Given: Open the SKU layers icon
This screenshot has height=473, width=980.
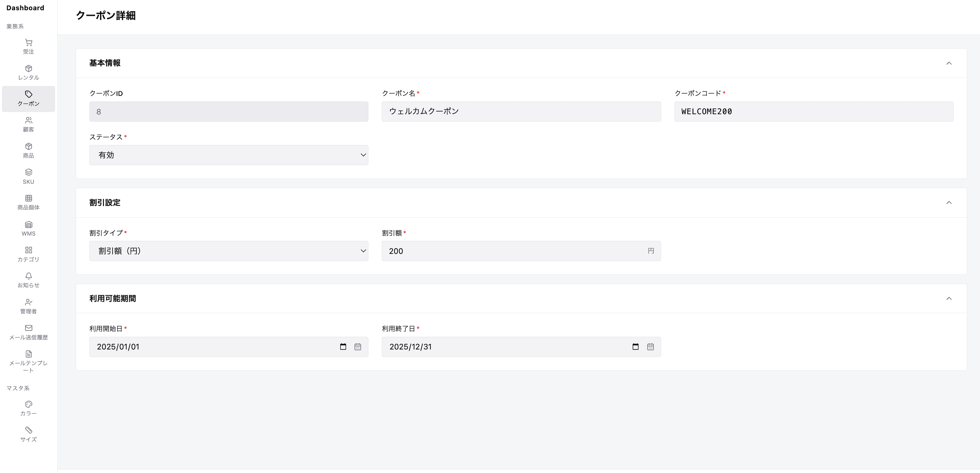Looking at the screenshot, I should 29,172.
